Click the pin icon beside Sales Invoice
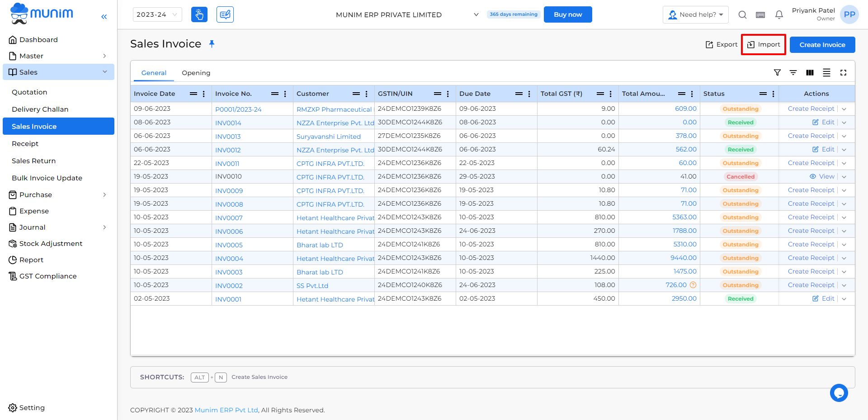The width and height of the screenshot is (868, 420). [212, 44]
